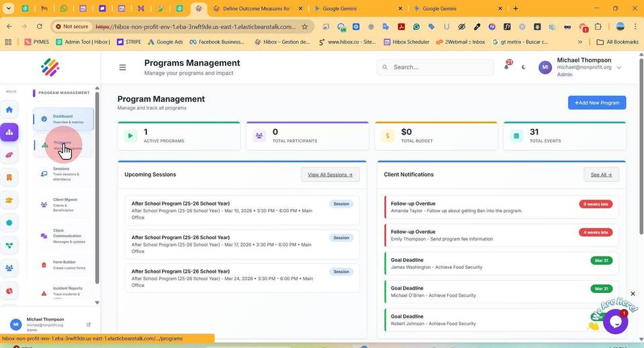
Task: Click the page vertical scrollbar
Action: click(641, 146)
